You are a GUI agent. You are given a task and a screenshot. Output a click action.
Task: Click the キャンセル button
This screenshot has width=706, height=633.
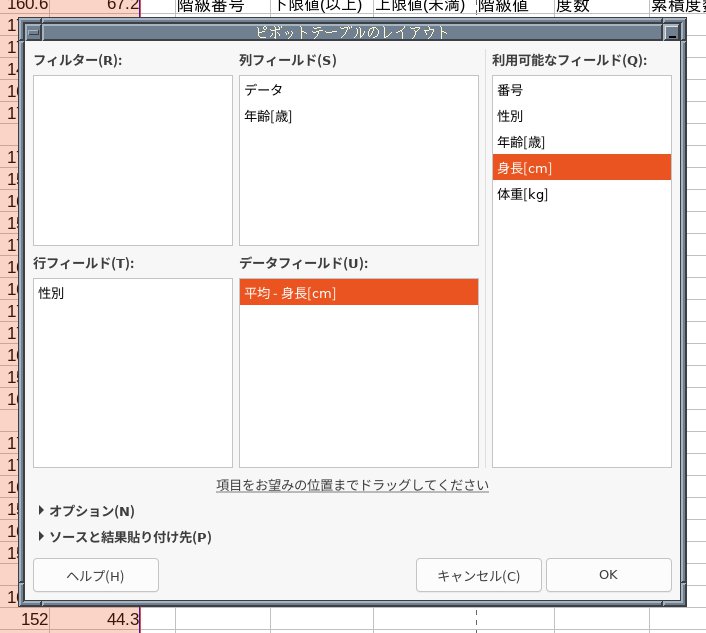(x=479, y=575)
